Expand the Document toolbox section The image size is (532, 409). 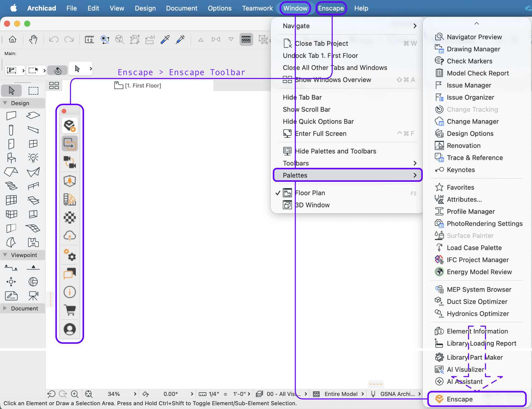(5, 308)
